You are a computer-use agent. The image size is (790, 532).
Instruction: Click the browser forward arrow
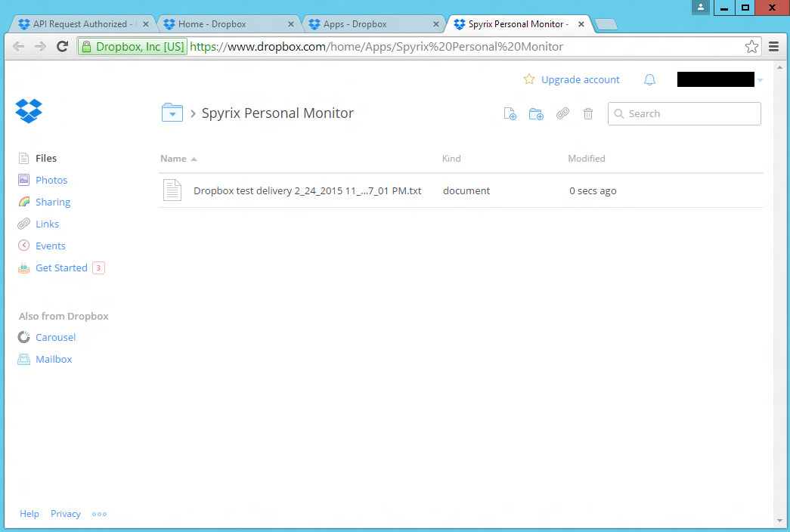point(40,47)
